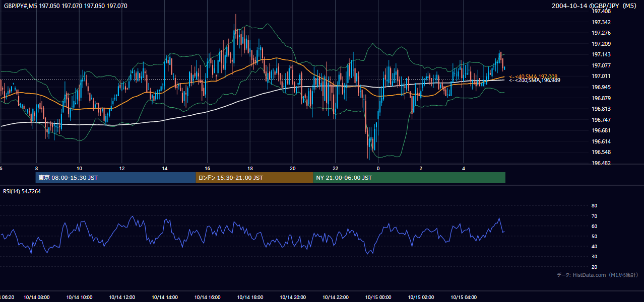This screenshot has height=302, width=644.
Task: Click RSI scale value 30
Action: 594,257
